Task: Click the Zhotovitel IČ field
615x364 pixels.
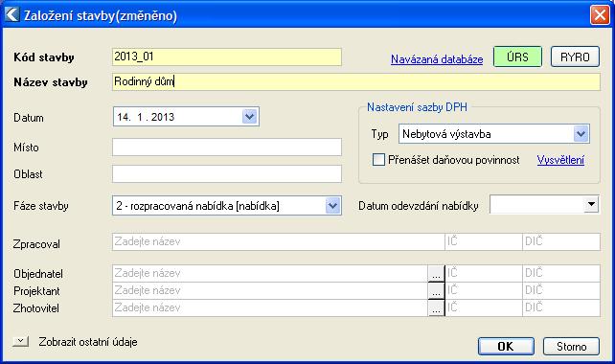Action: [484, 307]
